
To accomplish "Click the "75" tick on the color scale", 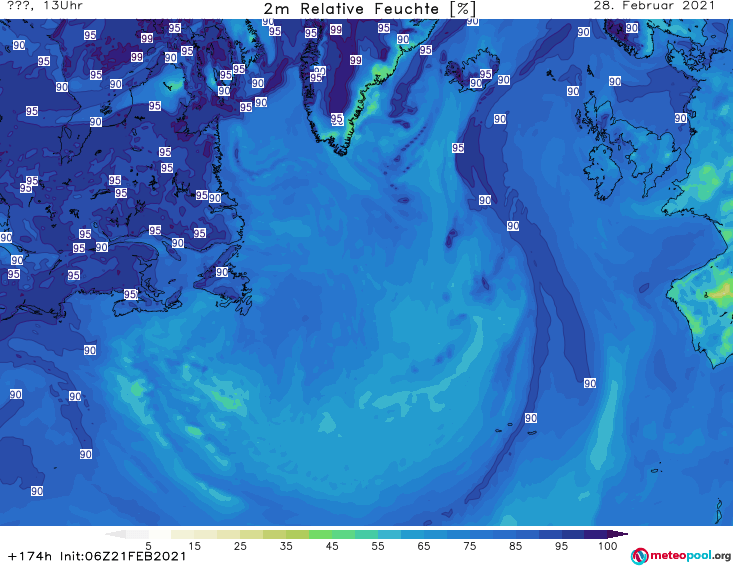I will pos(469,546).
